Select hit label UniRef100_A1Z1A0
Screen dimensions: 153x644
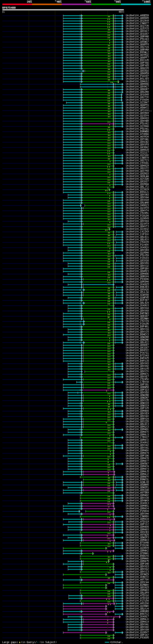(137, 155)
